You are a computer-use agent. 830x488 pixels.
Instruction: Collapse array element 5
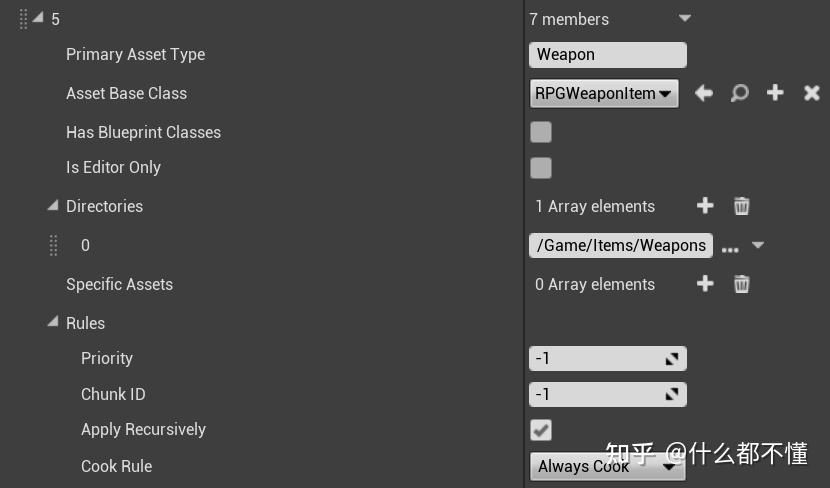(x=39, y=19)
